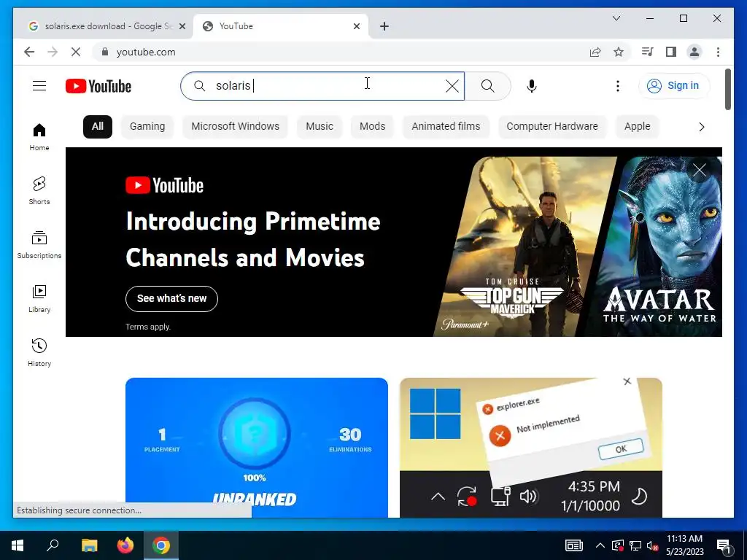Select the Computer Hardware filter chip
Viewport: 747px width, 560px height.
point(552,127)
